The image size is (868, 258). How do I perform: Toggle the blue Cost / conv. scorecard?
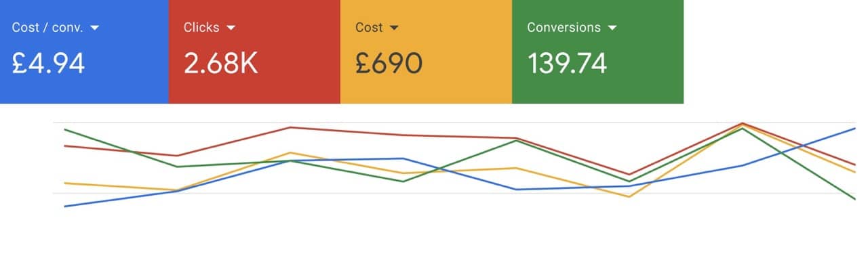click(x=84, y=51)
